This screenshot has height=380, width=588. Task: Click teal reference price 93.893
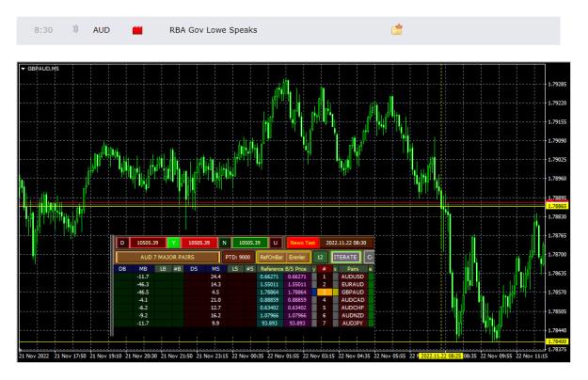tap(269, 323)
